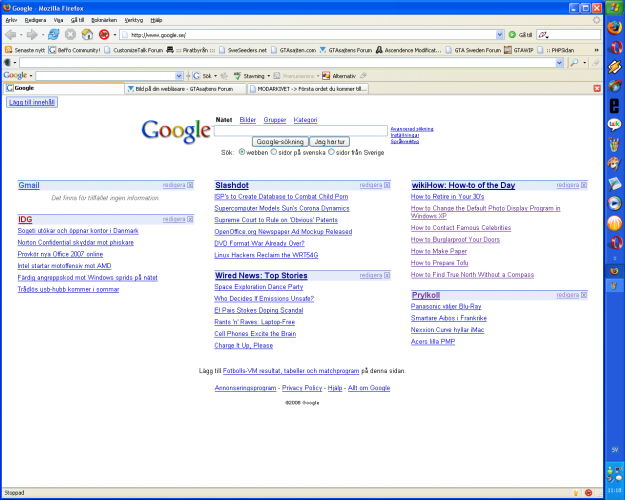Click the Stop loading icon

pos(71,34)
